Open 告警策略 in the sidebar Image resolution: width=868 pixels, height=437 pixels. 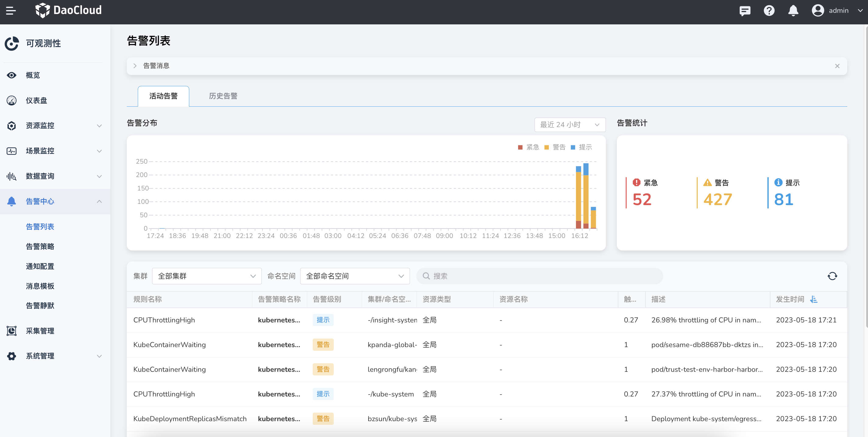pos(40,247)
